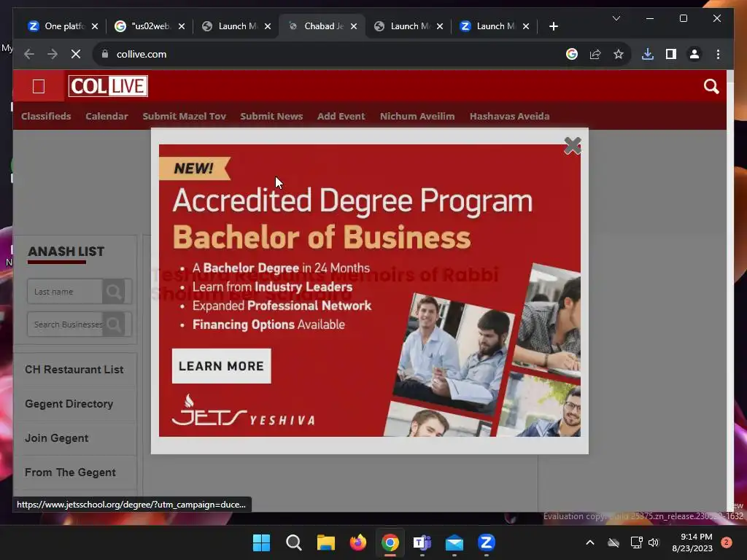Click the page vertical scrollbar
The width and height of the screenshot is (747, 560).
[x=730, y=290]
